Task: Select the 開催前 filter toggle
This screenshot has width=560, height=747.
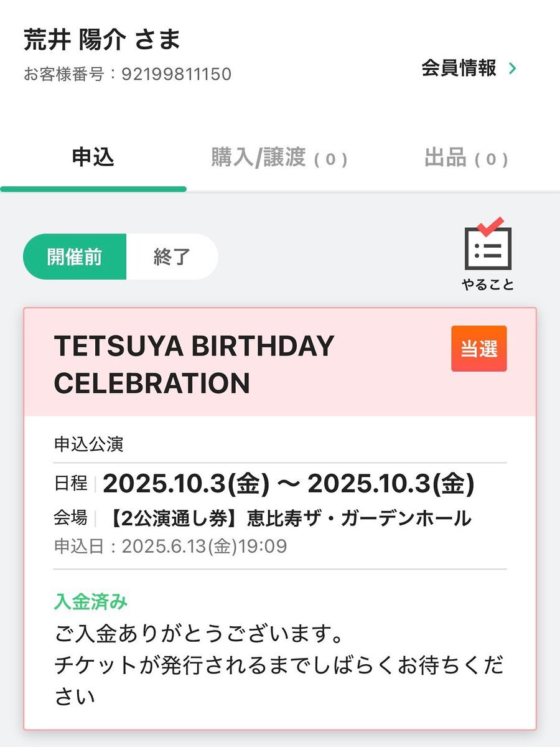Action: (75, 256)
